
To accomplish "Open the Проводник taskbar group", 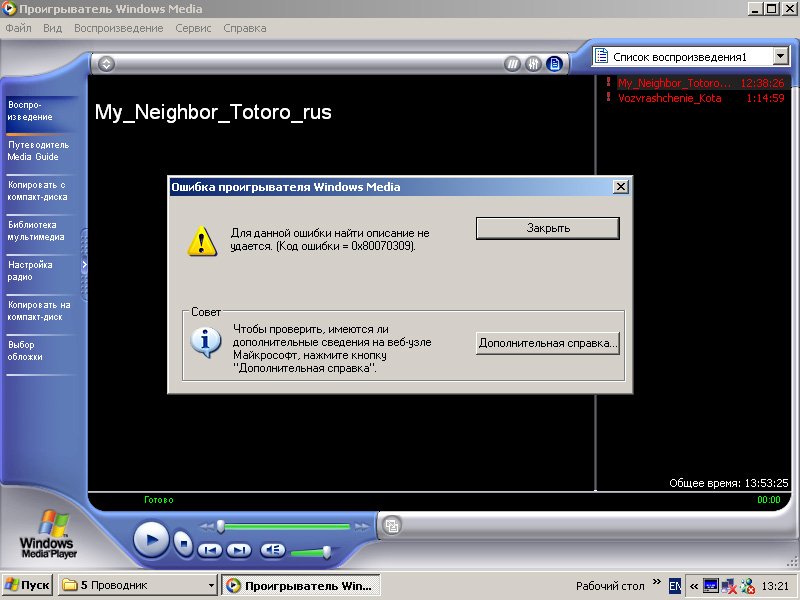I will point(138,585).
